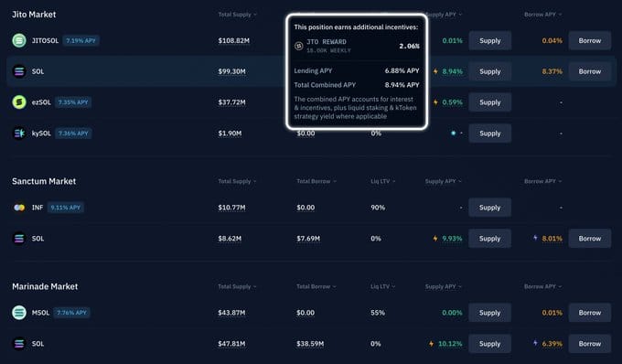Borrow MSOL in Marinade Market

click(589, 313)
